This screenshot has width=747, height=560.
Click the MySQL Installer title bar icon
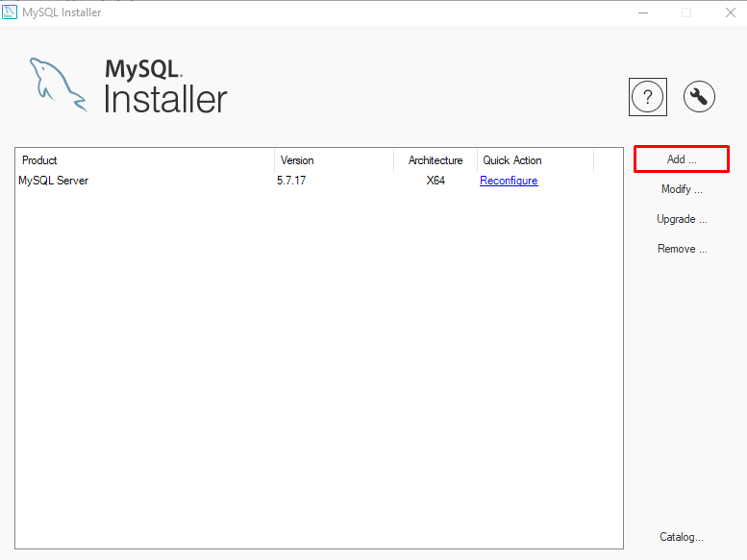(x=10, y=12)
